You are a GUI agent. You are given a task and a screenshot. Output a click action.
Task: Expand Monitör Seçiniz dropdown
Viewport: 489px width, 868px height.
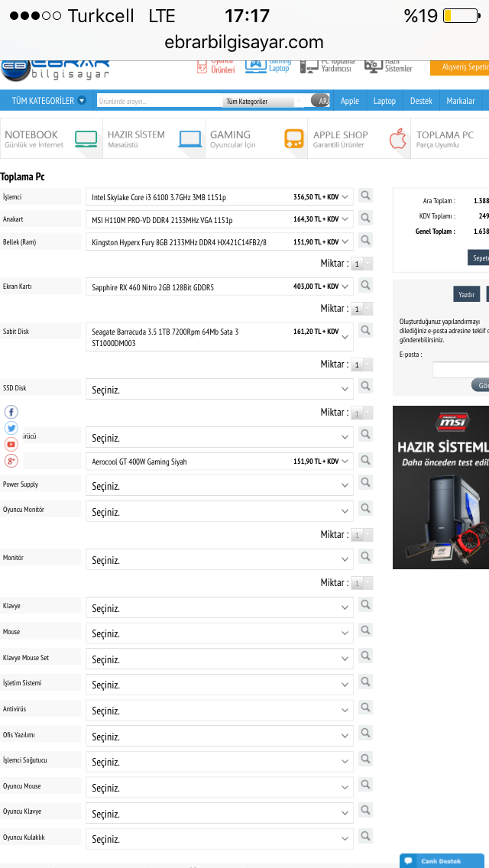tap(219, 559)
